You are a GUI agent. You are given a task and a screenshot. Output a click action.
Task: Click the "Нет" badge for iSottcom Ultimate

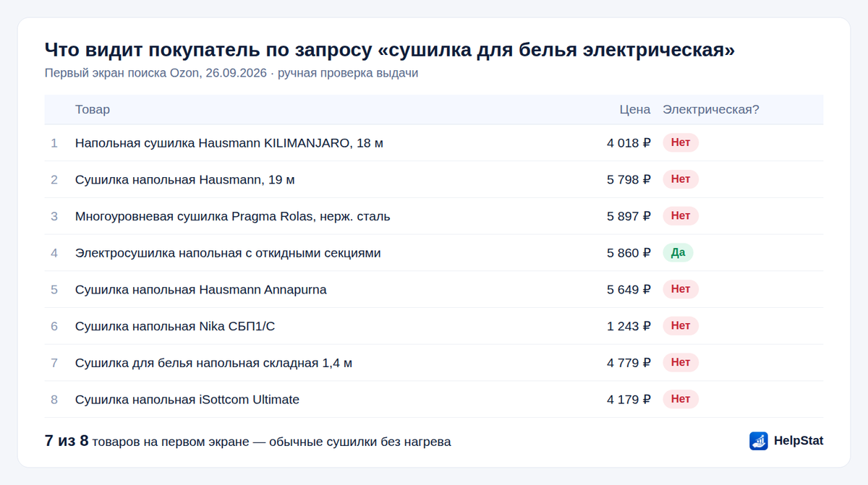681,399
